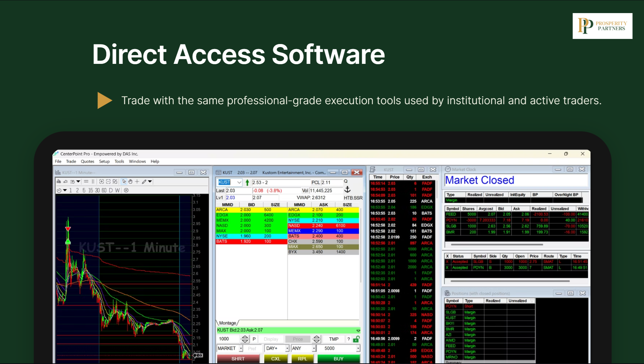The height and width of the screenshot is (364, 644).
Task: Click the anchor icon in montage window
Action: [x=347, y=190]
